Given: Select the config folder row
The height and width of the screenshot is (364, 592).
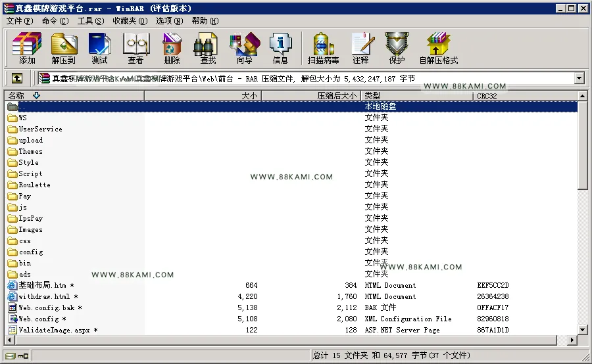Looking at the screenshot, I should 291,252.
